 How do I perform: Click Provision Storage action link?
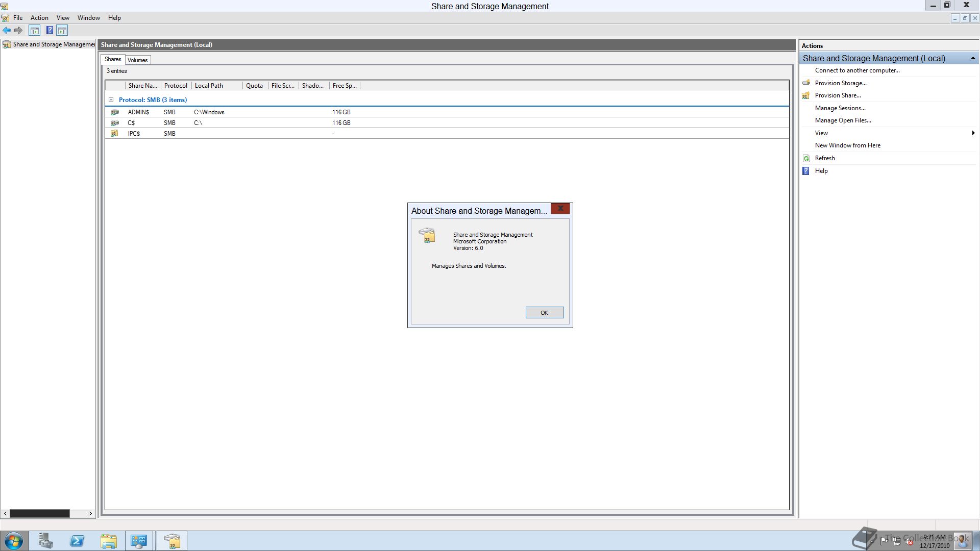(841, 83)
